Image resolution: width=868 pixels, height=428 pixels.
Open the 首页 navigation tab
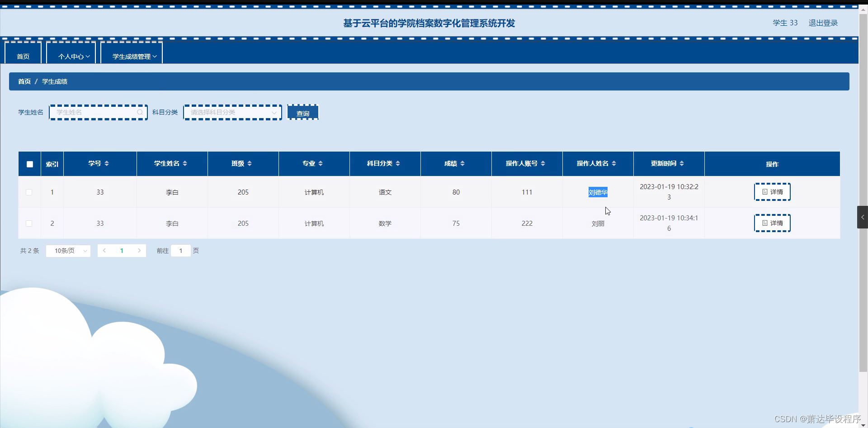click(x=23, y=54)
